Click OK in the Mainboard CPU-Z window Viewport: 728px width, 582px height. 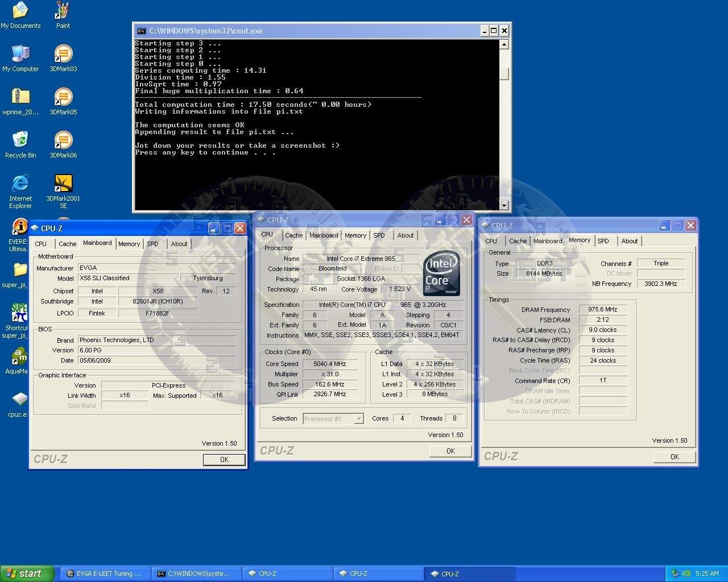tap(224, 459)
